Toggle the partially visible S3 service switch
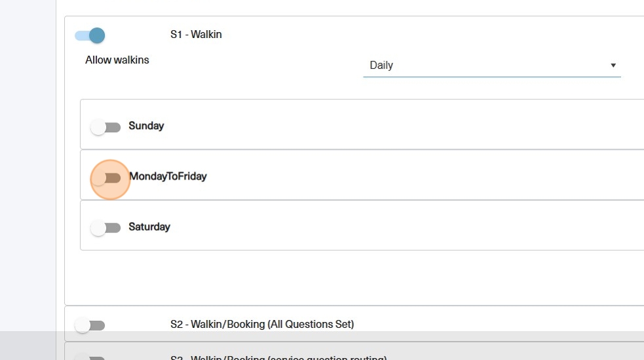The height and width of the screenshot is (360, 644). click(x=90, y=357)
